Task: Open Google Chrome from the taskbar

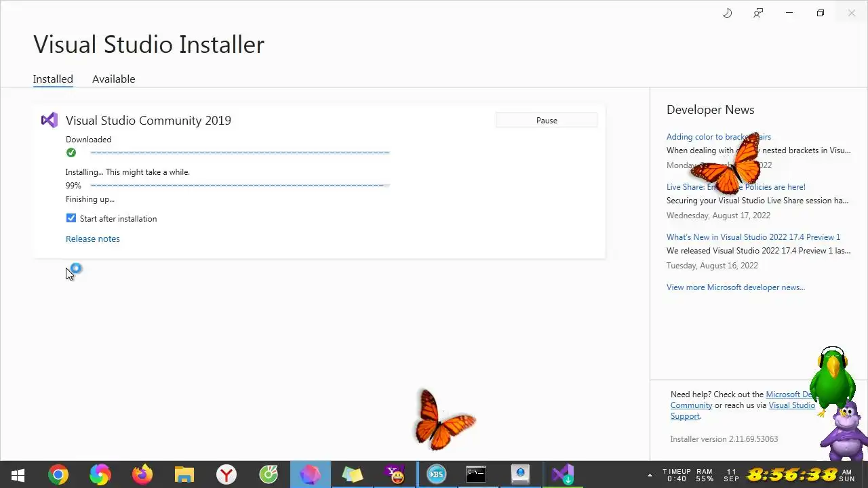Action: point(58,474)
